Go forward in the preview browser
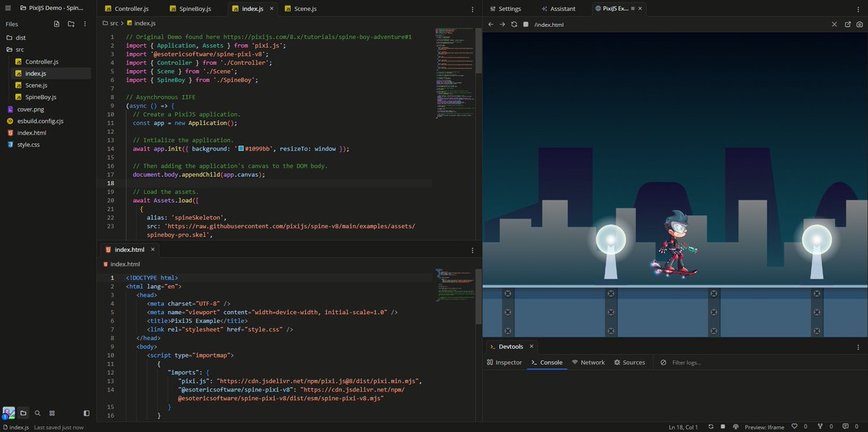868x432 pixels. click(x=503, y=24)
